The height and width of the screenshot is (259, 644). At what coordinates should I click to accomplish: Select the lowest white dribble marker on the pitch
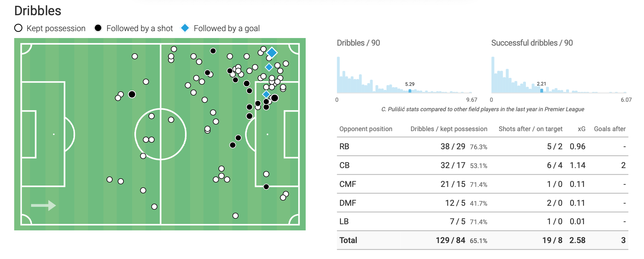click(235, 216)
